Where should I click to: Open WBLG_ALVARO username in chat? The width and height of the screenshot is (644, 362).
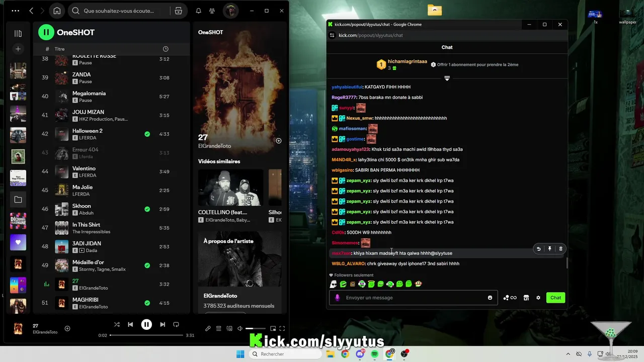[x=348, y=263]
